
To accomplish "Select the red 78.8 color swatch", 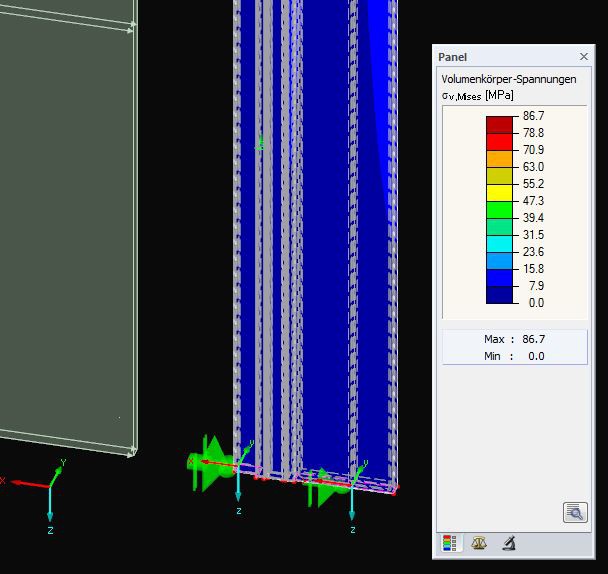I will pos(499,142).
